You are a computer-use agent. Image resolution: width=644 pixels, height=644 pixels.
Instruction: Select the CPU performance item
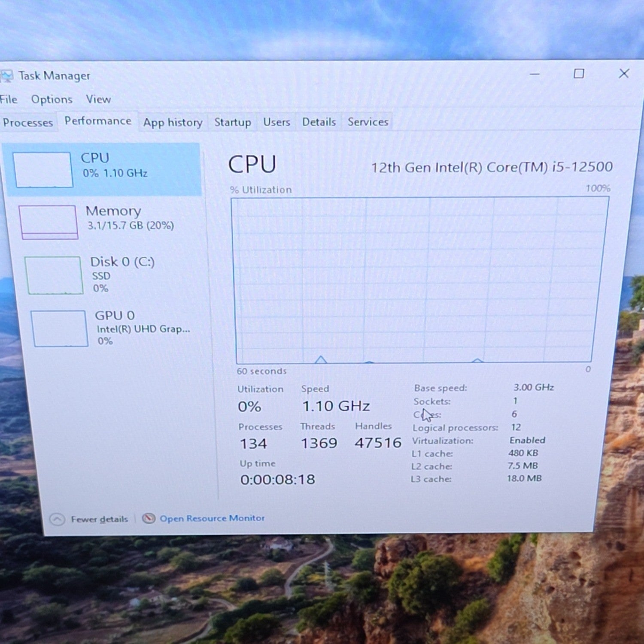click(103, 169)
